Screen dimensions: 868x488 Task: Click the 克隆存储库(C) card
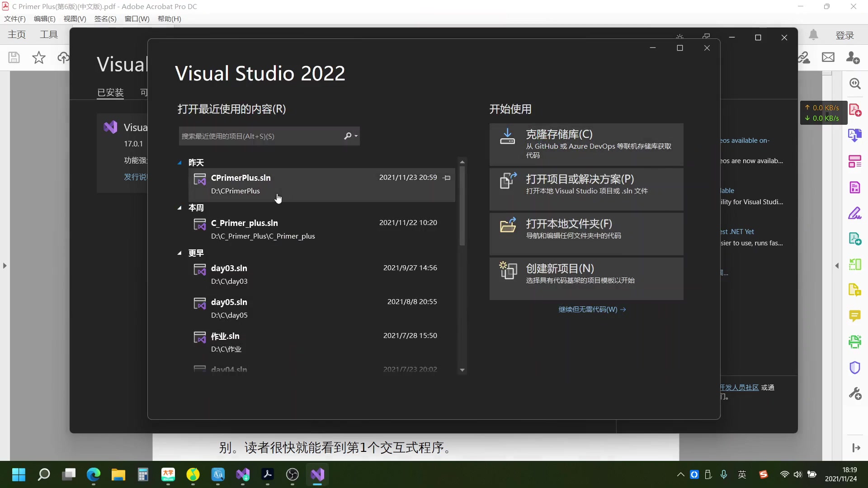(x=586, y=145)
